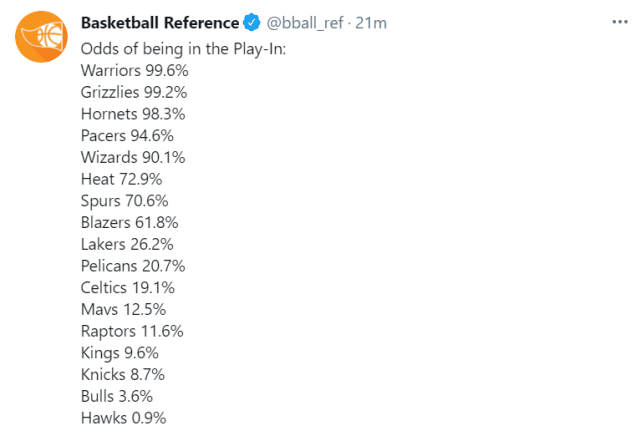This screenshot has width=641, height=436.
Task: Select the Spurs 70.6% line
Action: pos(124,201)
